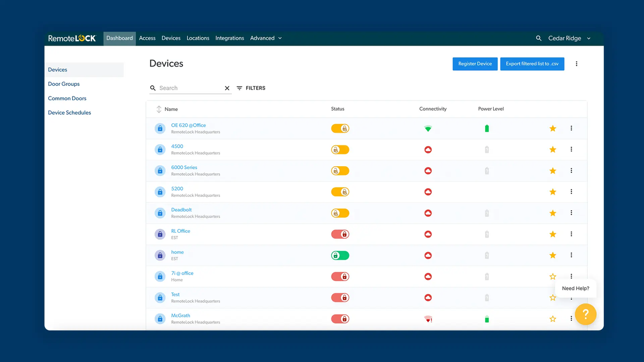Click the Register Device button

(x=475, y=63)
